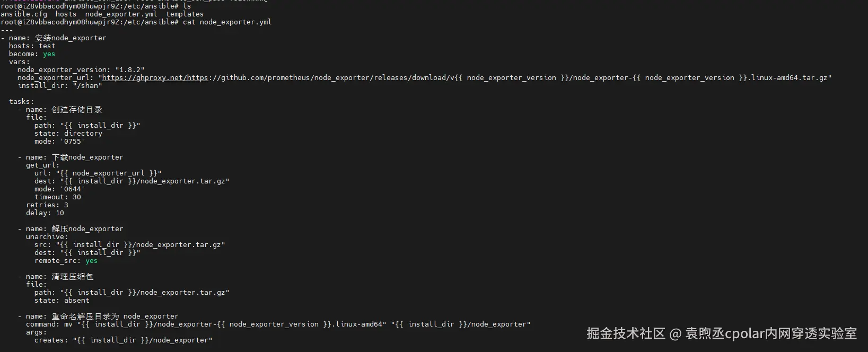Click the '掘金技术社区' watermark text
Viewport: 868px width, 352px height.
click(x=626, y=333)
